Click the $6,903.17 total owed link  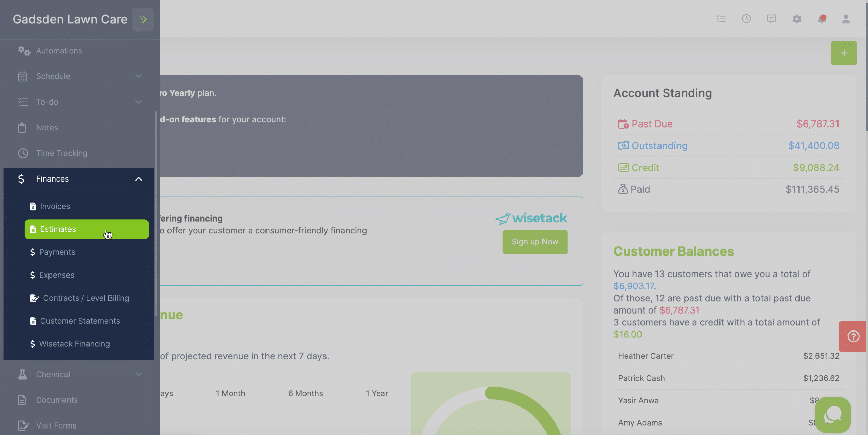(x=634, y=286)
